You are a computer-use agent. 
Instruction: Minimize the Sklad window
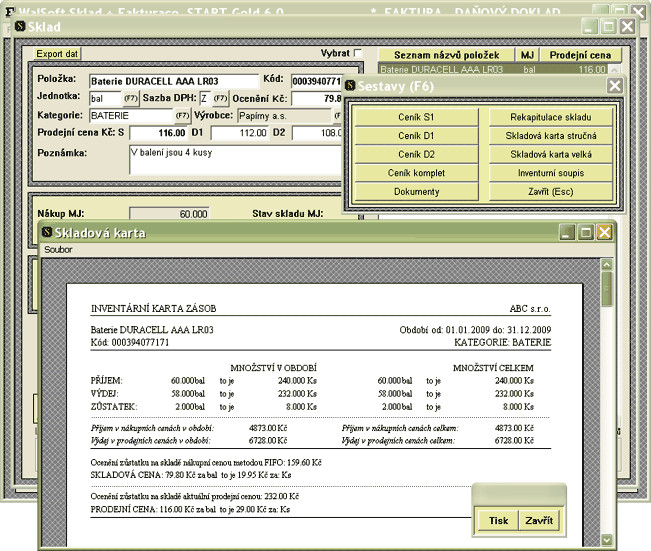tap(590, 27)
